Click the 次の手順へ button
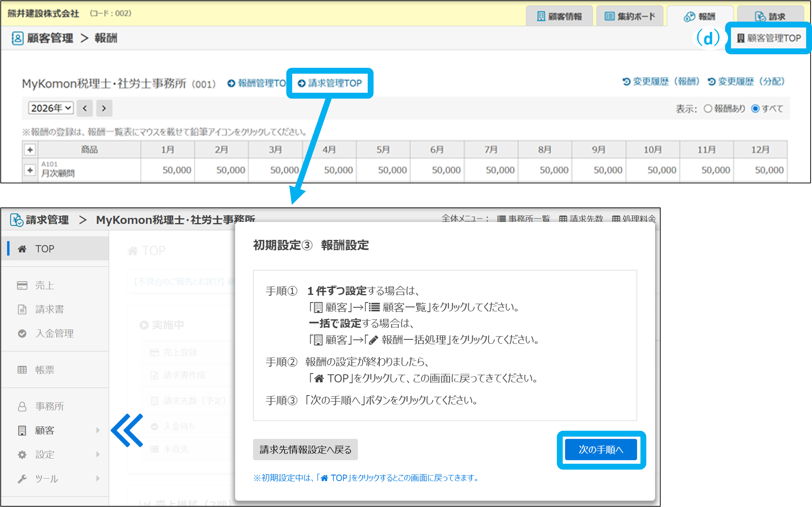This screenshot has height=507, width=812. click(600, 449)
